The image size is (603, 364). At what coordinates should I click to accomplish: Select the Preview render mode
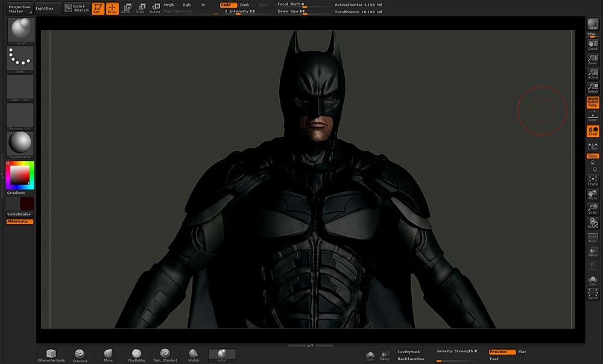502,352
